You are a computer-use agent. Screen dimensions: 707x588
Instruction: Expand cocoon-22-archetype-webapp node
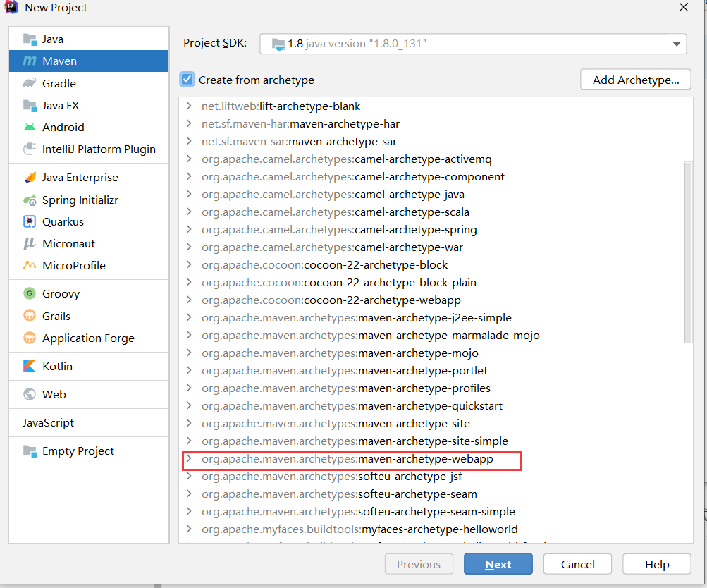190,300
